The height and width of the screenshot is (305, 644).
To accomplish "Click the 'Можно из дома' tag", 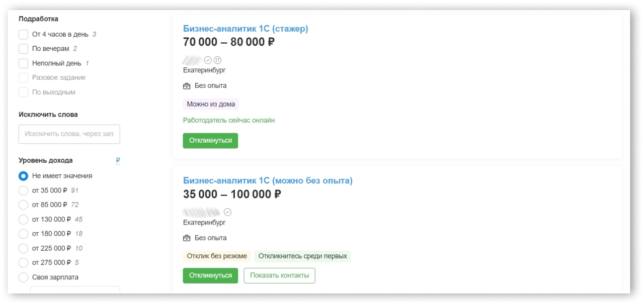I will (210, 105).
